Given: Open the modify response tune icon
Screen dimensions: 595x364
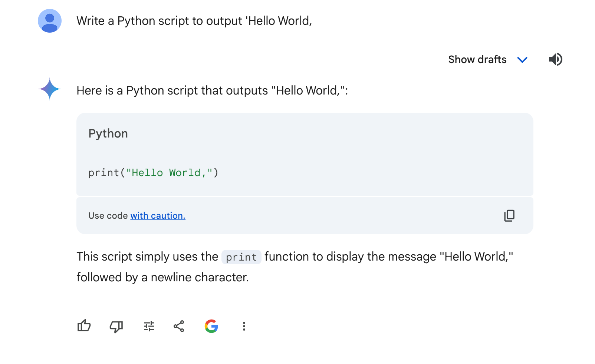Looking at the screenshot, I should [x=148, y=326].
